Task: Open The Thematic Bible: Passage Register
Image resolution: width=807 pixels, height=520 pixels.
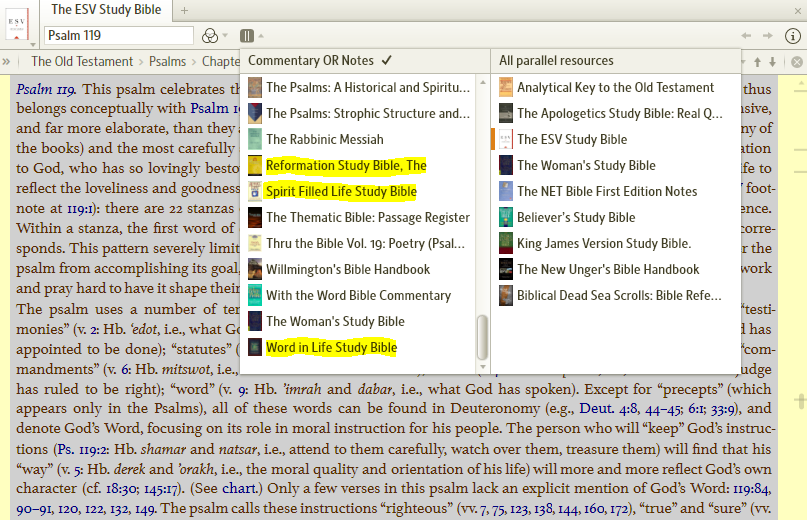Action: pos(359,218)
